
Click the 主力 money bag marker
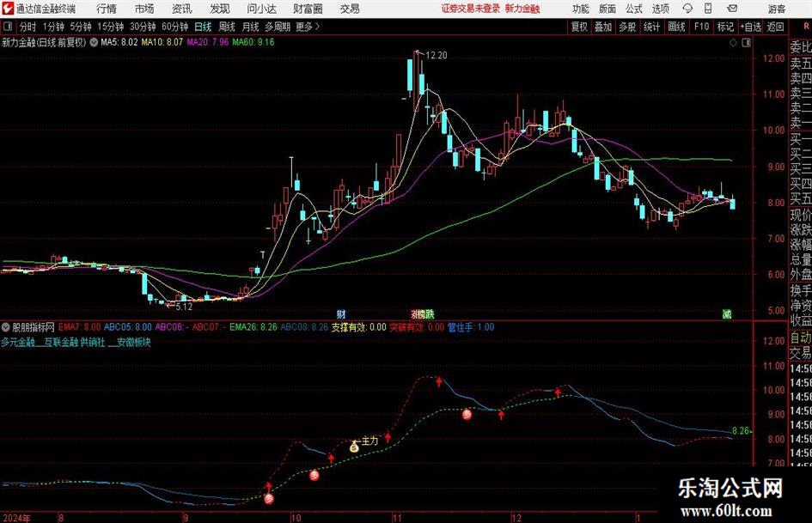(x=354, y=447)
